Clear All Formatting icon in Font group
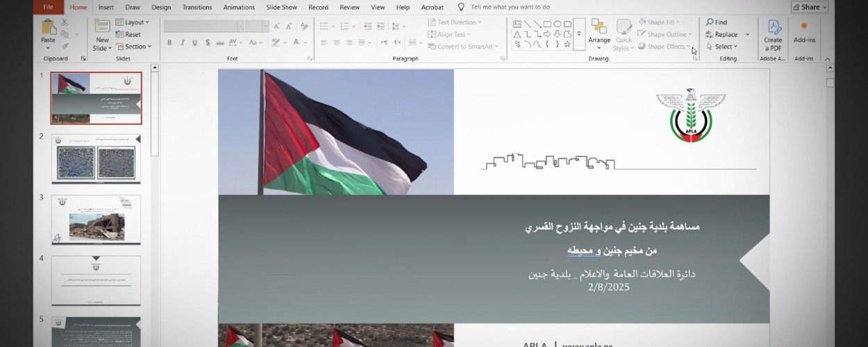Viewport: 868px width, 347px height. (x=304, y=26)
